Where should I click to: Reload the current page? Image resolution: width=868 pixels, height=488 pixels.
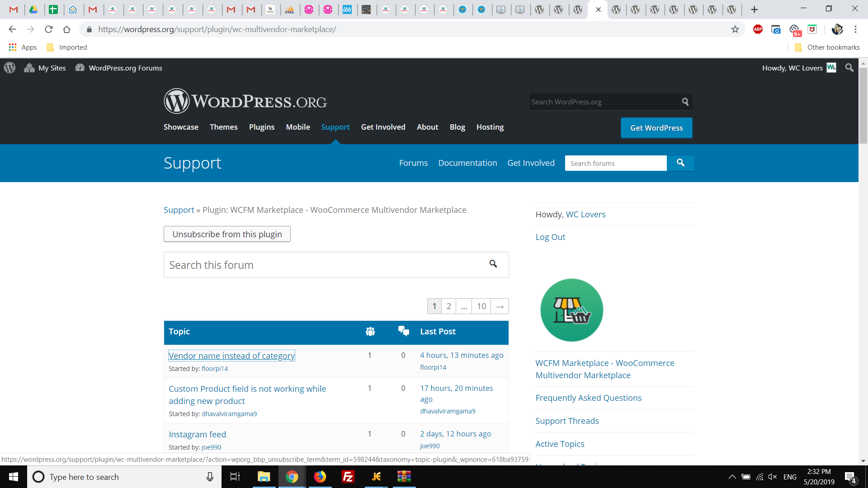pyautogui.click(x=49, y=29)
